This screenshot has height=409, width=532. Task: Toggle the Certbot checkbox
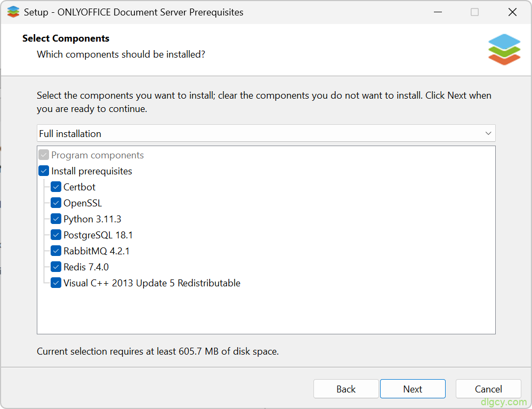tap(56, 187)
